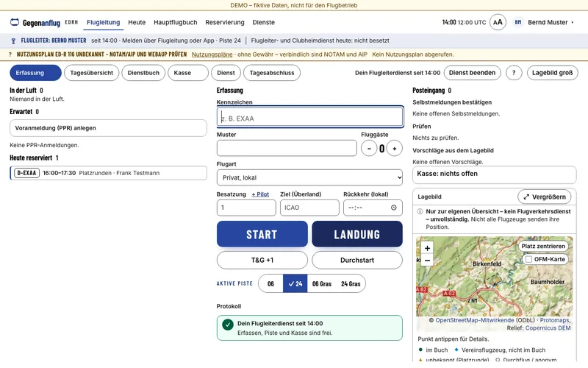Switch to the Tagesabschluss tab
This screenshot has height=368, width=588.
point(272,73)
